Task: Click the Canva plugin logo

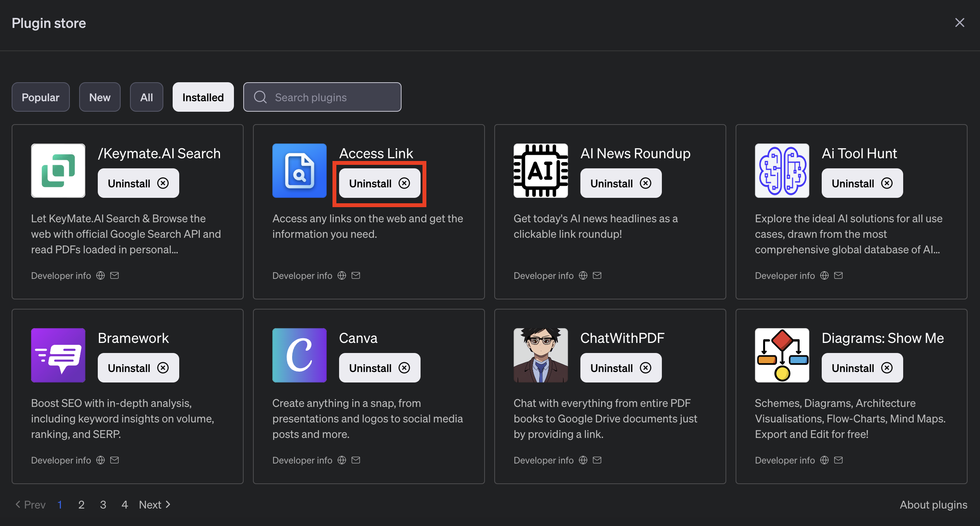Action: tap(299, 355)
